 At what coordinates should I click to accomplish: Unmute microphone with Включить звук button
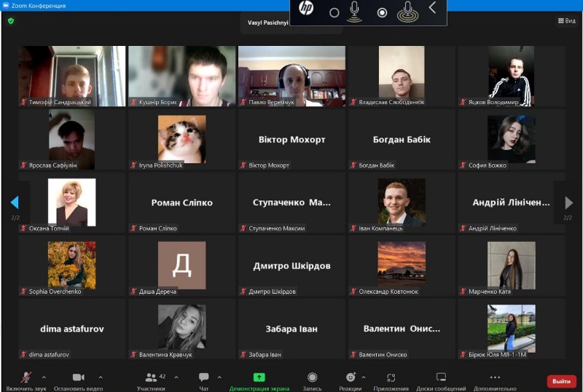[x=26, y=377]
